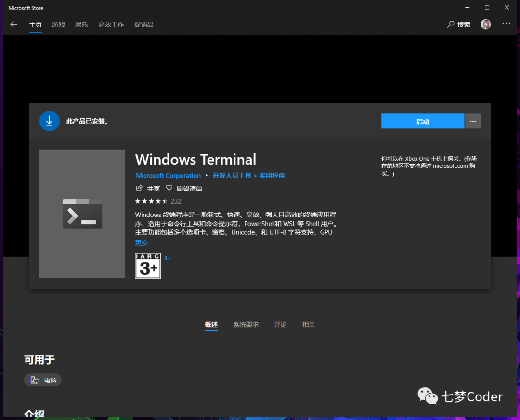520x420 pixels.
Task: Click the blue download circle icon
Action: [50, 121]
